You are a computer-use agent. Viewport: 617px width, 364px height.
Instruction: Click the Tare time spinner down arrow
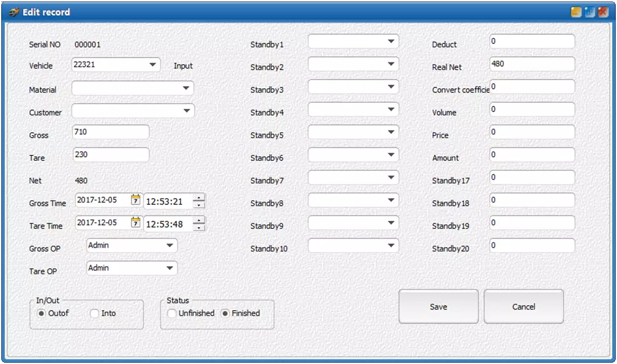pos(199,228)
